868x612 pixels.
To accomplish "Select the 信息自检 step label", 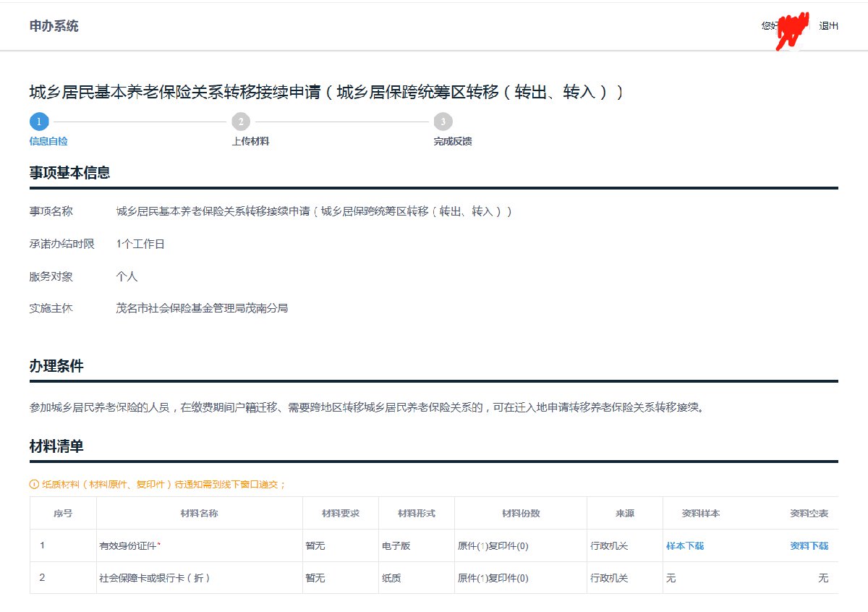I will (48, 142).
